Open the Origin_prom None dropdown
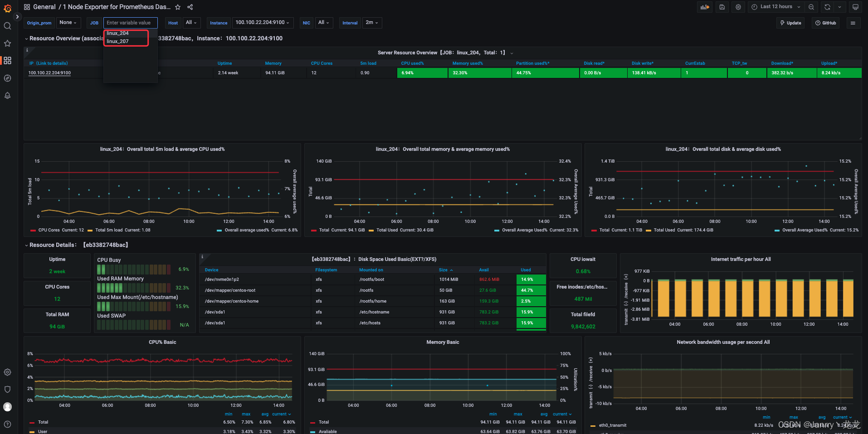Screen dimensions: 868x434 coord(68,23)
